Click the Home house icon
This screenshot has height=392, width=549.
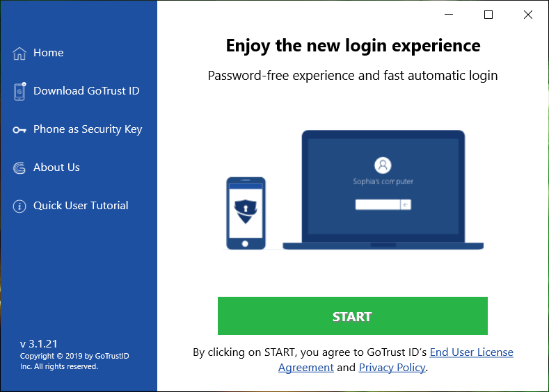[x=19, y=54]
